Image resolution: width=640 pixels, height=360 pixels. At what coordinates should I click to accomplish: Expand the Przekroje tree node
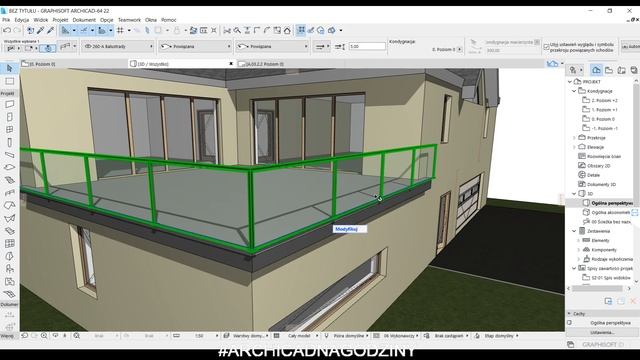point(574,138)
